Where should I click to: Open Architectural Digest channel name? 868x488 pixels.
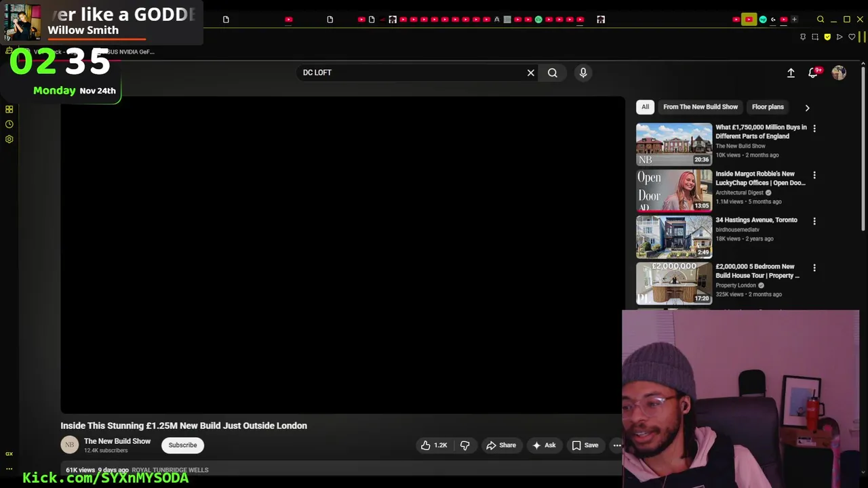pos(739,192)
